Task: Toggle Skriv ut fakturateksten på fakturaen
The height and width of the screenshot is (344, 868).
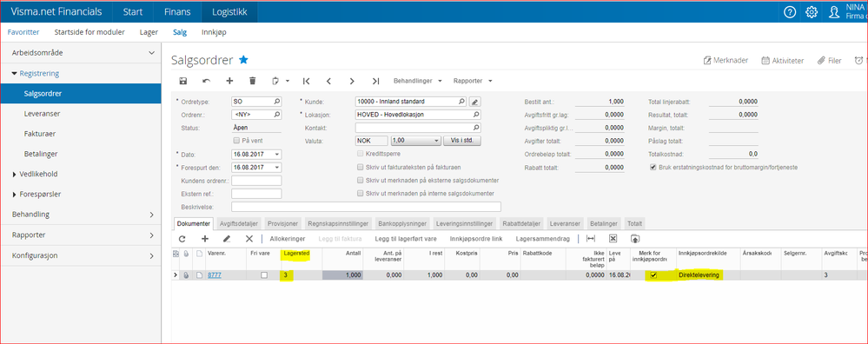Action: [361, 167]
